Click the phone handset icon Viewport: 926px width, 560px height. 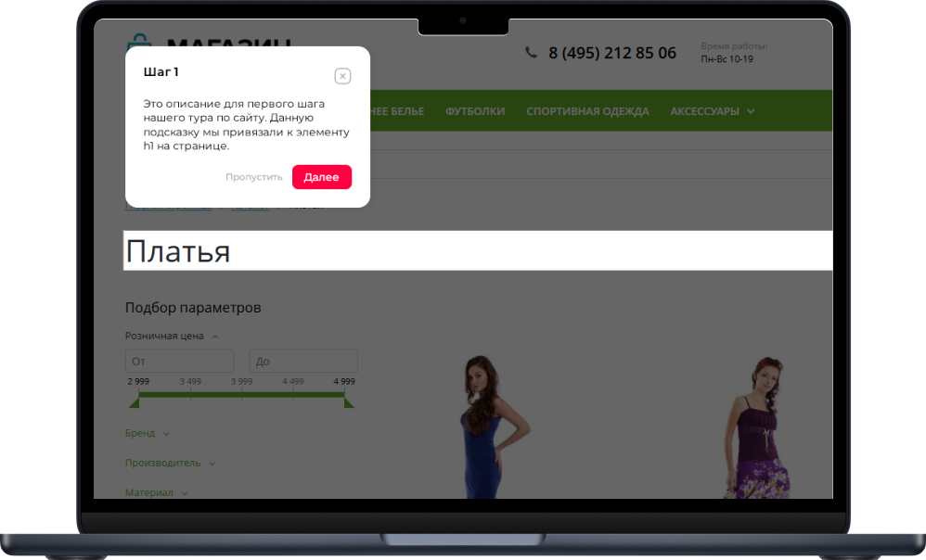point(531,53)
